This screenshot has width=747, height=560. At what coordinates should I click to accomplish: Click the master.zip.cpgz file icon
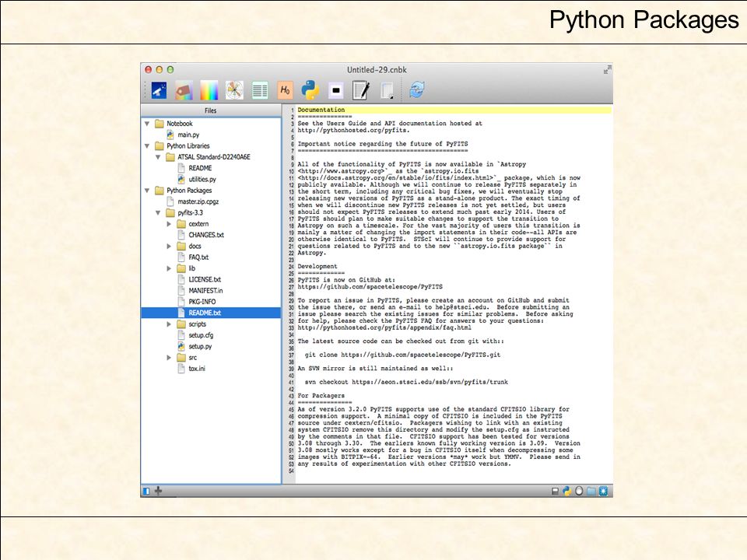tap(170, 201)
